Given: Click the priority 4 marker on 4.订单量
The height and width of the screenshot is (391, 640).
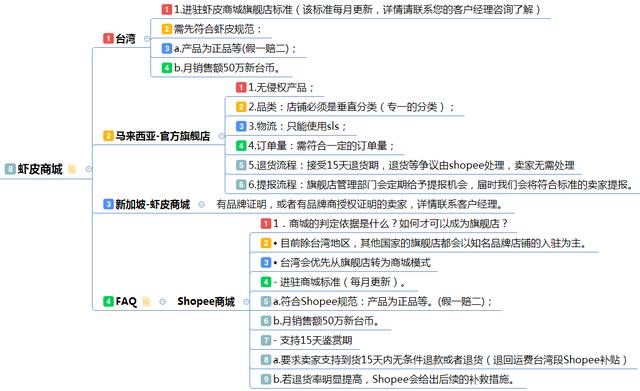Looking at the screenshot, I should coord(241,145).
